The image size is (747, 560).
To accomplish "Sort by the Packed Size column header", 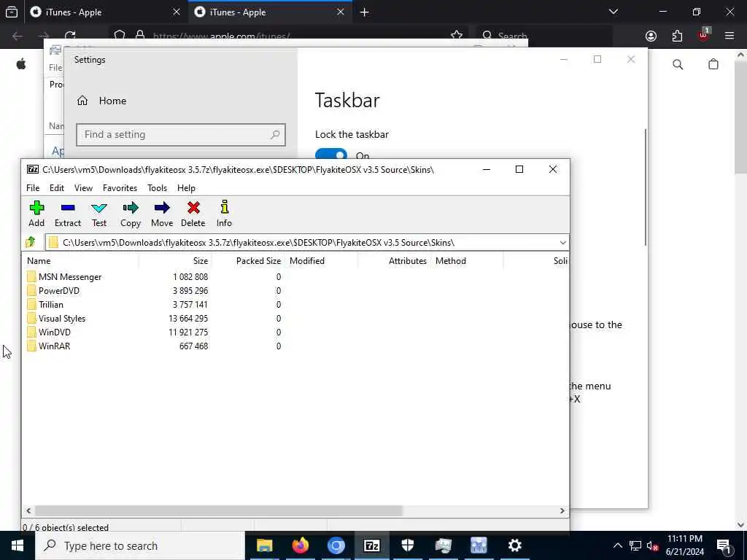I will tap(248, 261).
